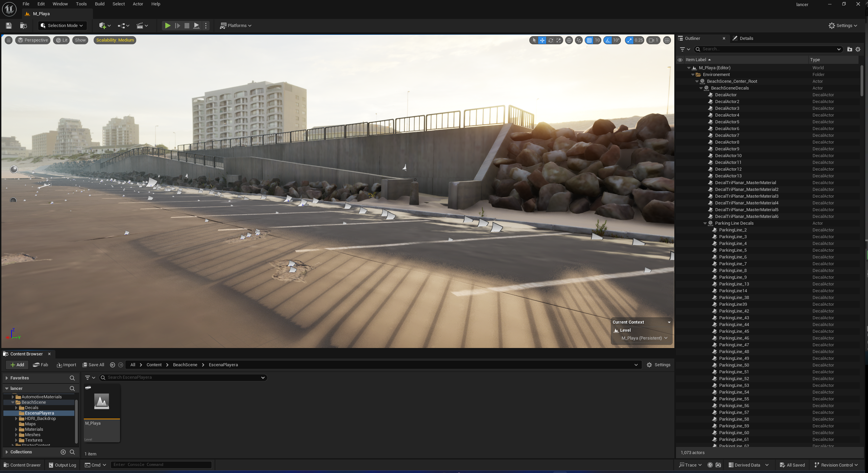868x473 pixels.
Task: Open the Outliner filter options icon
Action: pyautogui.click(x=685, y=49)
